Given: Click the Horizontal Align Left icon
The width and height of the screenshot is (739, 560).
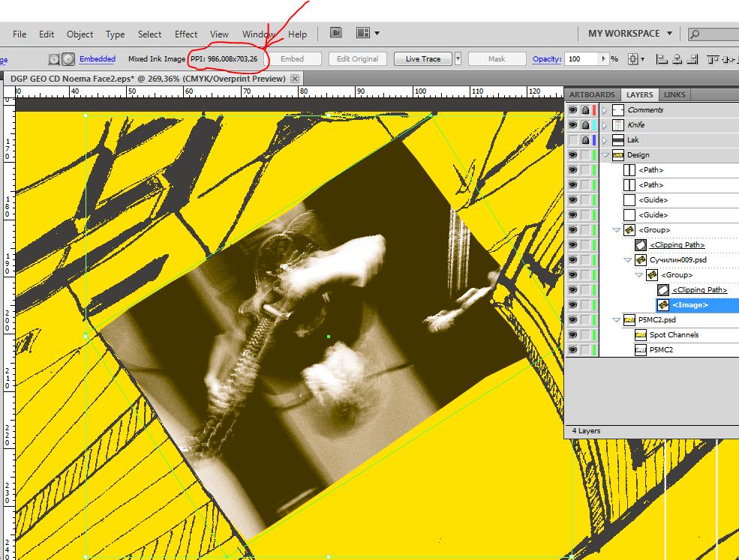Looking at the screenshot, I should pyautogui.click(x=662, y=59).
